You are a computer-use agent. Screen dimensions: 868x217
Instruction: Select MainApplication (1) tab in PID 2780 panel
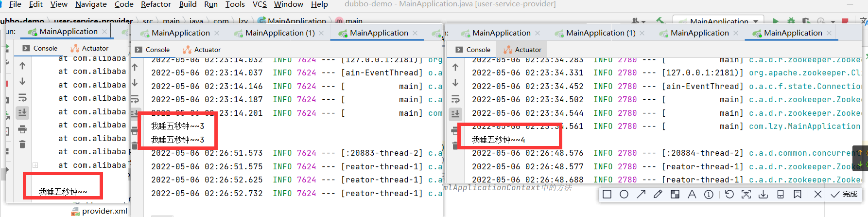tap(595, 33)
